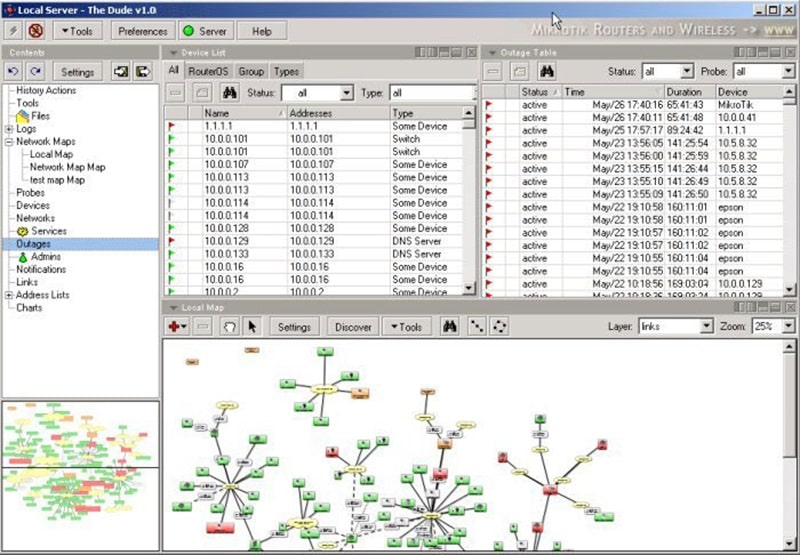The width and height of the screenshot is (800, 555).
Task: Click Device List vertical scrollbar down arrow
Action: tap(469, 288)
